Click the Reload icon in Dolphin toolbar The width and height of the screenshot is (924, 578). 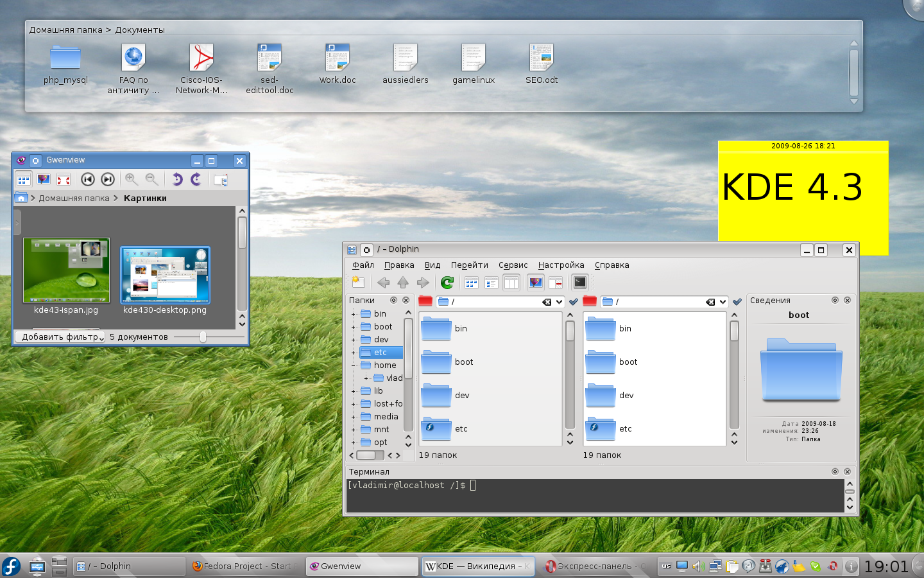coord(447,283)
